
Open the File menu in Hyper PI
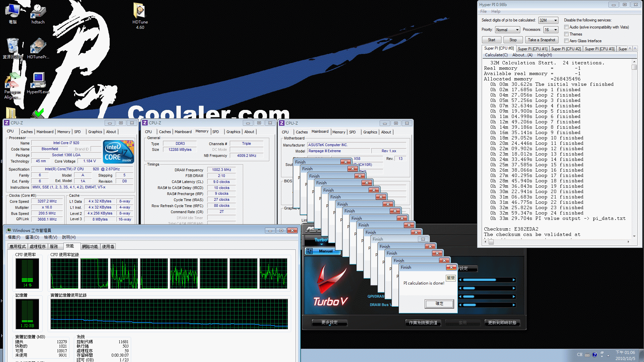coord(483,11)
